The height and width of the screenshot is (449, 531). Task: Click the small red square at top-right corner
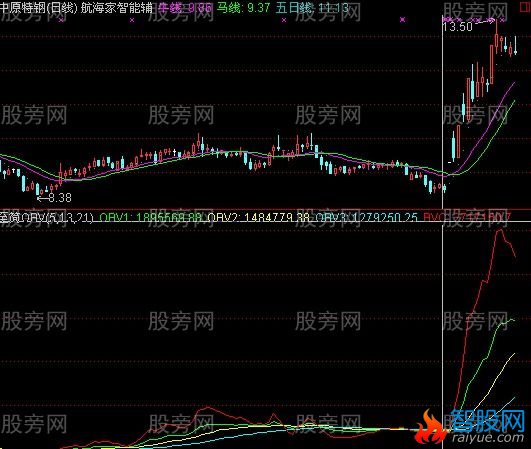click(526, 7)
